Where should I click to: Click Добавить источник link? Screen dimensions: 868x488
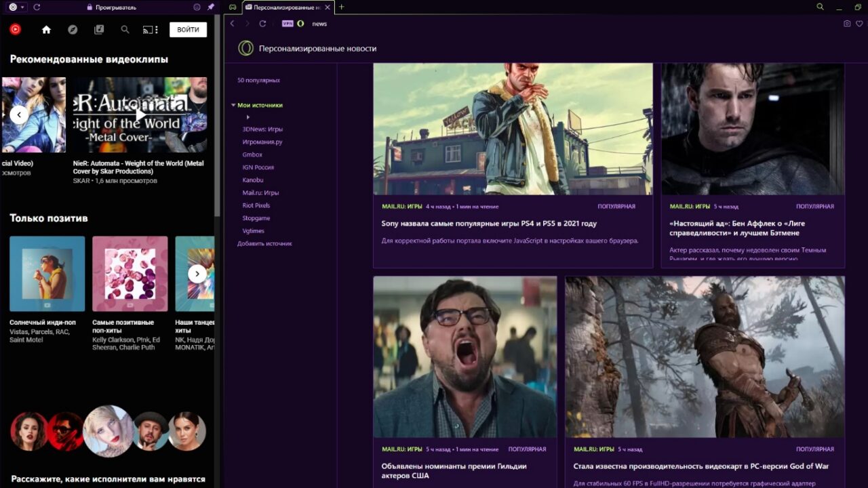264,243
